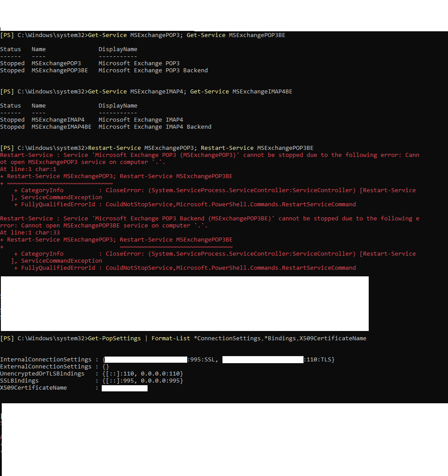Click error line 'rror: Cannot open MSExchangePOP3BE service'
The width and height of the screenshot is (448, 476).
click(104, 226)
